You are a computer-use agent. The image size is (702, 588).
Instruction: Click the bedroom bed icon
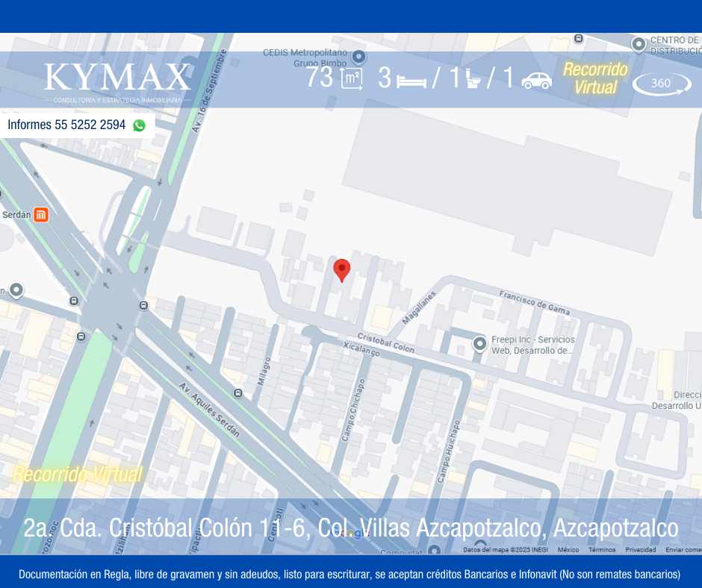pyautogui.click(x=411, y=82)
